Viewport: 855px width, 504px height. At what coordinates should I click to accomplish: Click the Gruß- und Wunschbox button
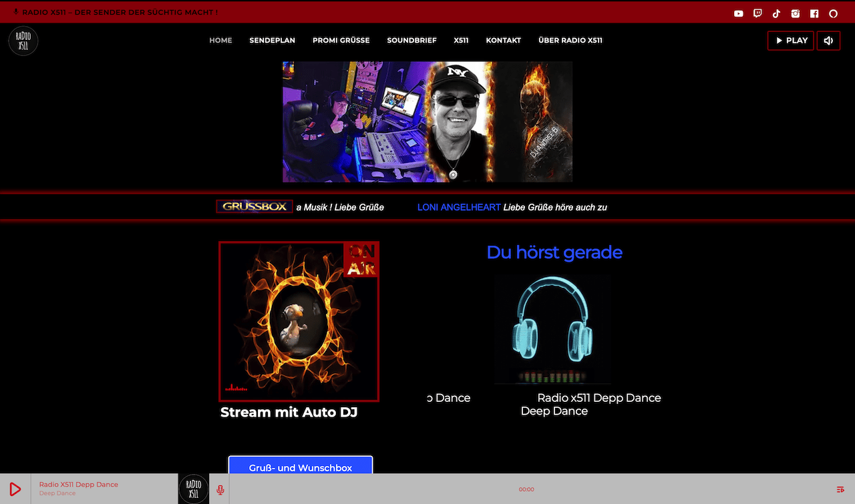[x=301, y=466]
